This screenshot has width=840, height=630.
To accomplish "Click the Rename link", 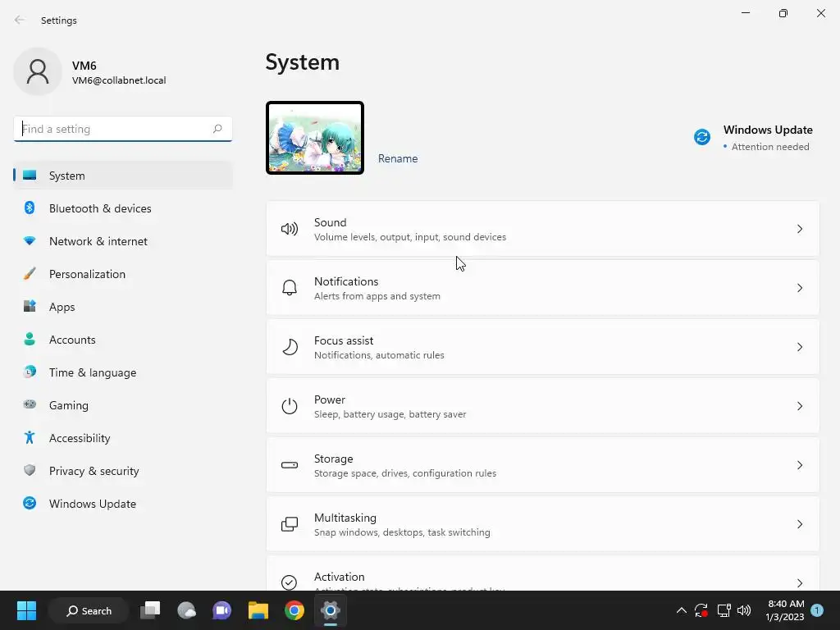I will [x=398, y=158].
